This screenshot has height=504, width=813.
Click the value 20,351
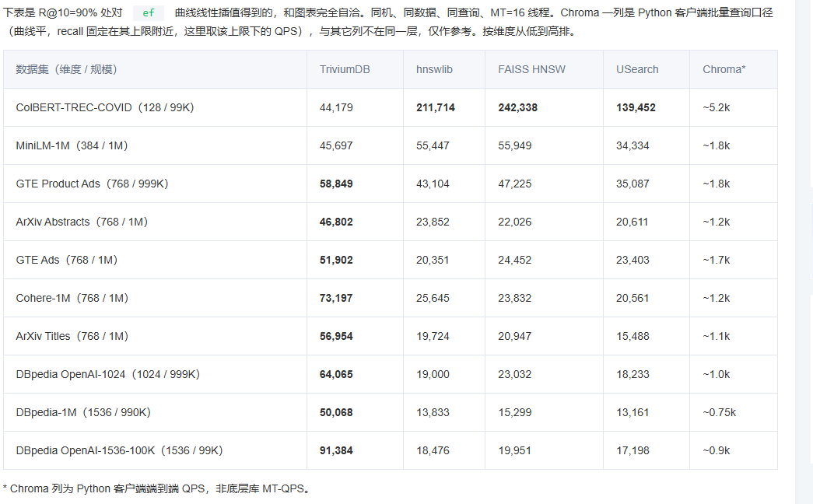coord(433,260)
